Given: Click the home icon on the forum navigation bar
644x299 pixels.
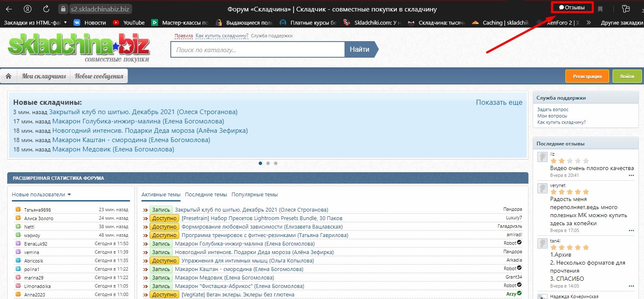Looking at the screenshot, I should (8, 75).
